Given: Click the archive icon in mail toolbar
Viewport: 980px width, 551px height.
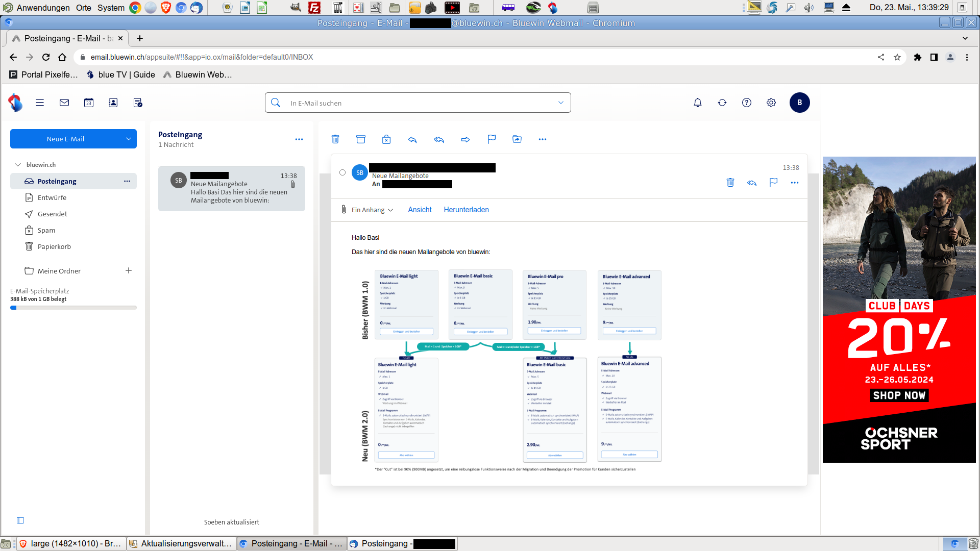Looking at the screenshot, I should tap(361, 139).
